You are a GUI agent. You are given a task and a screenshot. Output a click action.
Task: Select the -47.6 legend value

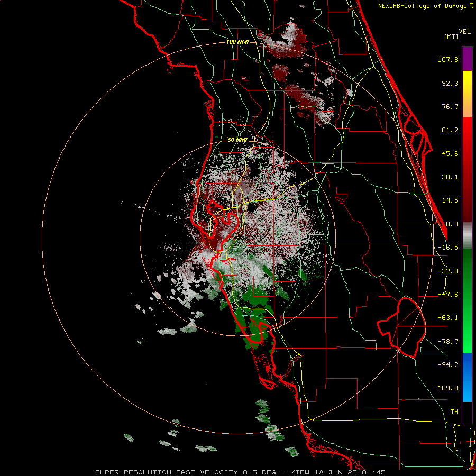(448, 295)
